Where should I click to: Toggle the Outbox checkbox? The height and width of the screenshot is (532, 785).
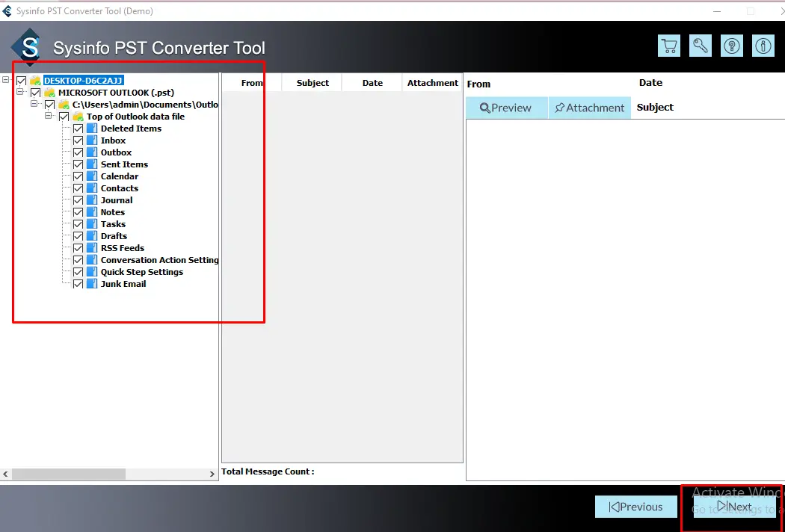click(78, 152)
